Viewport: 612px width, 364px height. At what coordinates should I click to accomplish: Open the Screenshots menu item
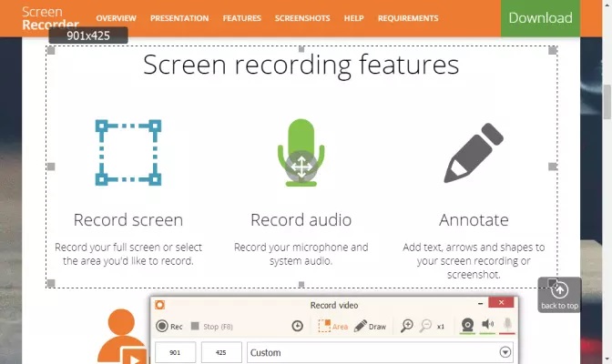(302, 18)
